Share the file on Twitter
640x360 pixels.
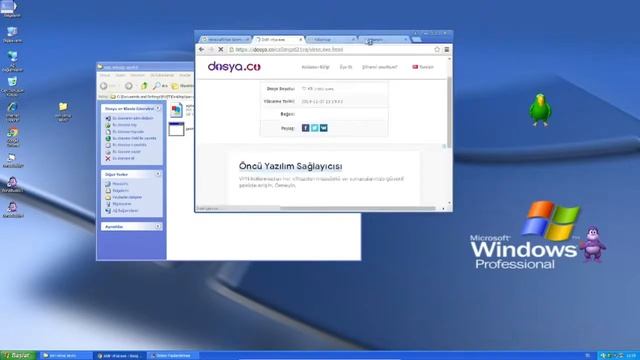click(x=315, y=128)
